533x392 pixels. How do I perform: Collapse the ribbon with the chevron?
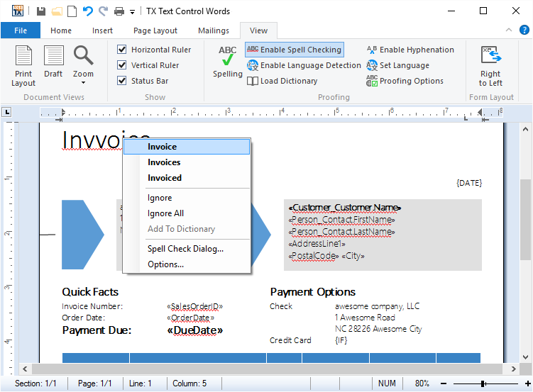coord(508,30)
